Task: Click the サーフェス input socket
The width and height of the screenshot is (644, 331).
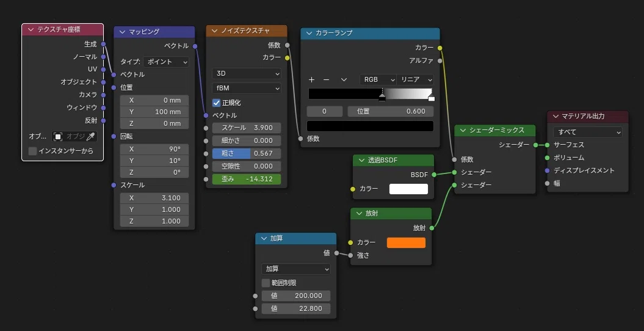Action: (547, 145)
